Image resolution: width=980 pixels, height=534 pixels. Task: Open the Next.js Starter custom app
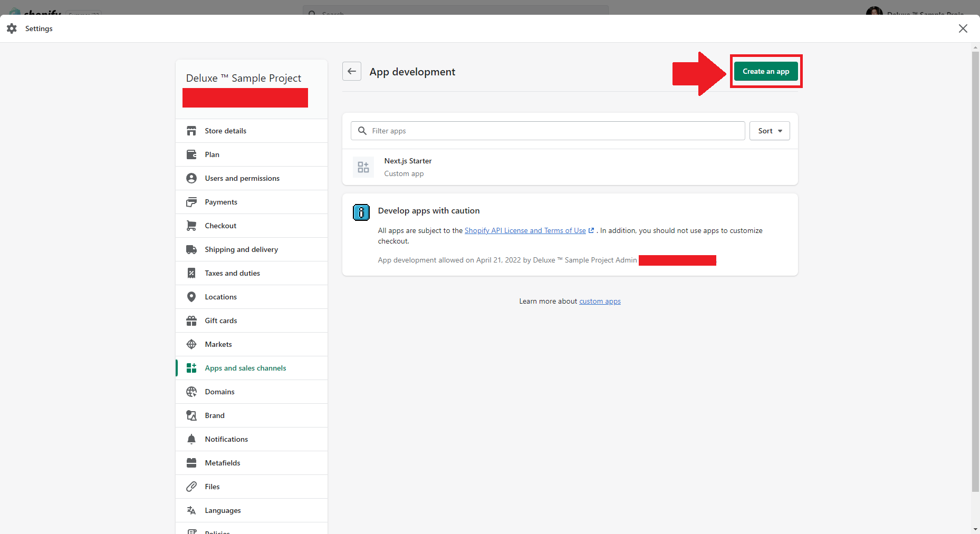coord(570,167)
